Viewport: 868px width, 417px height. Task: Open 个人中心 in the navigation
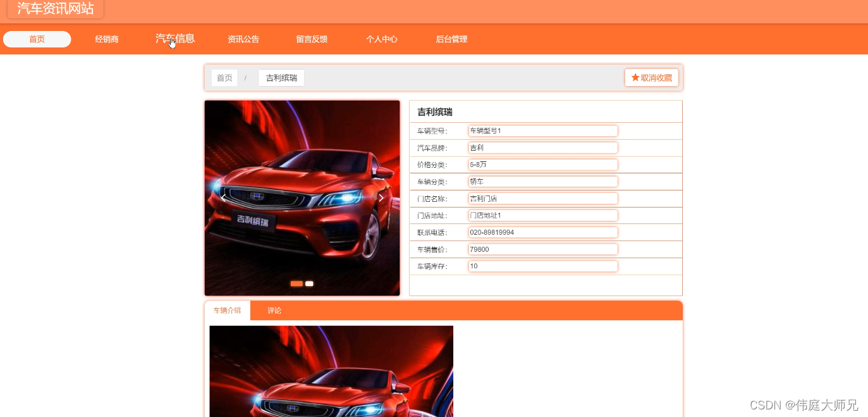tap(381, 39)
